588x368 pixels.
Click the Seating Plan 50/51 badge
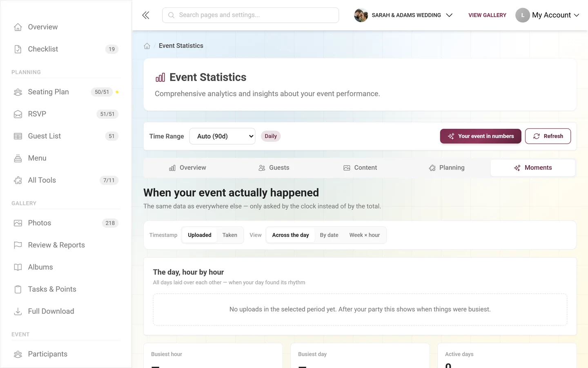coord(102,92)
